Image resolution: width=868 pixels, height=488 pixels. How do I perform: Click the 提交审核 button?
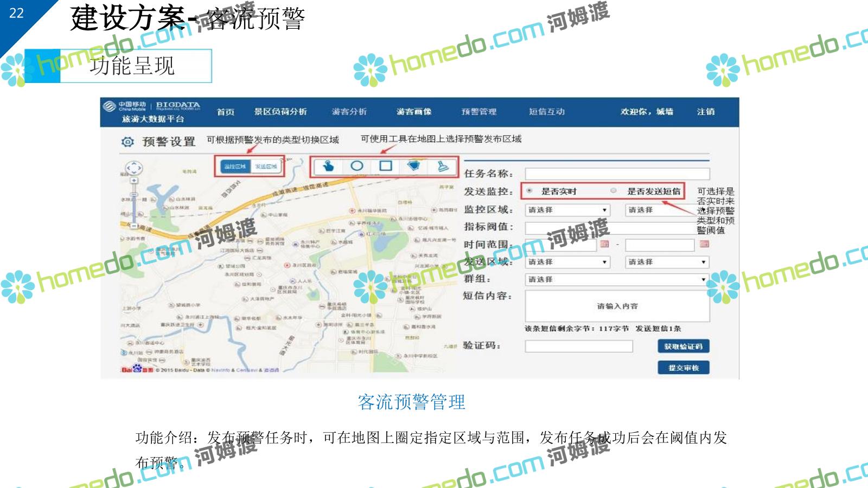point(683,368)
